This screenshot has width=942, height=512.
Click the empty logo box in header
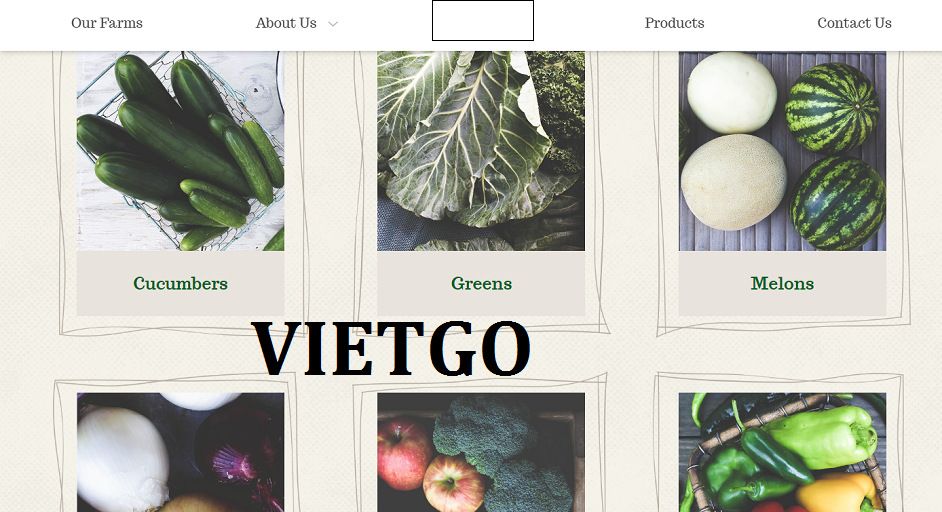[x=483, y=20]
